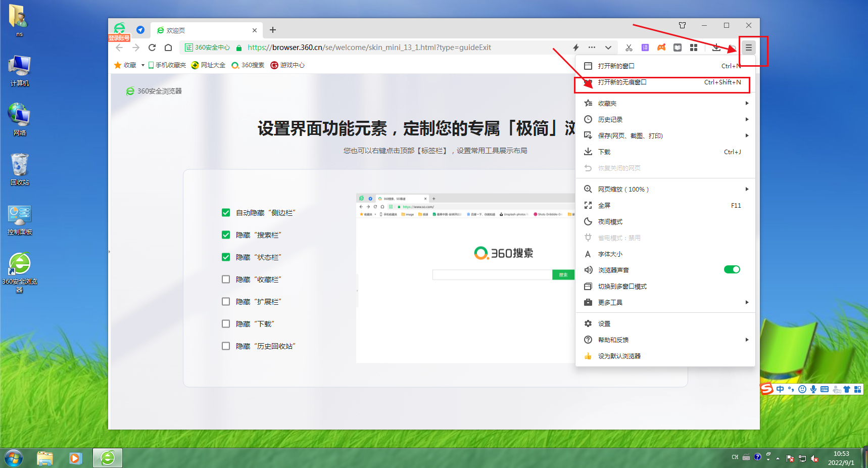Select 设为默认浏览器 menu item
Viewport: 868px width, 468px height.
pyautogui.click(x=665, y=356)
